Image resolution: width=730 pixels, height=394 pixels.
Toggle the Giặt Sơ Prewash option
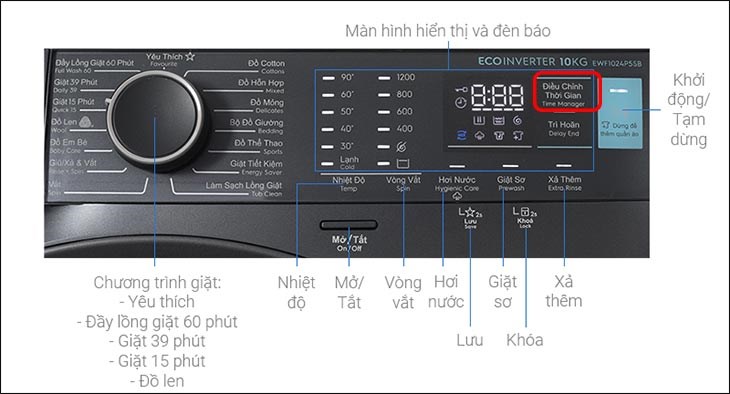[511, 183]
